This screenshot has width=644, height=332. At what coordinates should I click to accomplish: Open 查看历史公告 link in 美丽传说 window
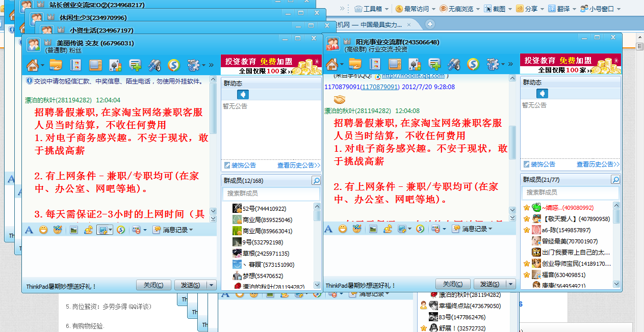point(298,165)
